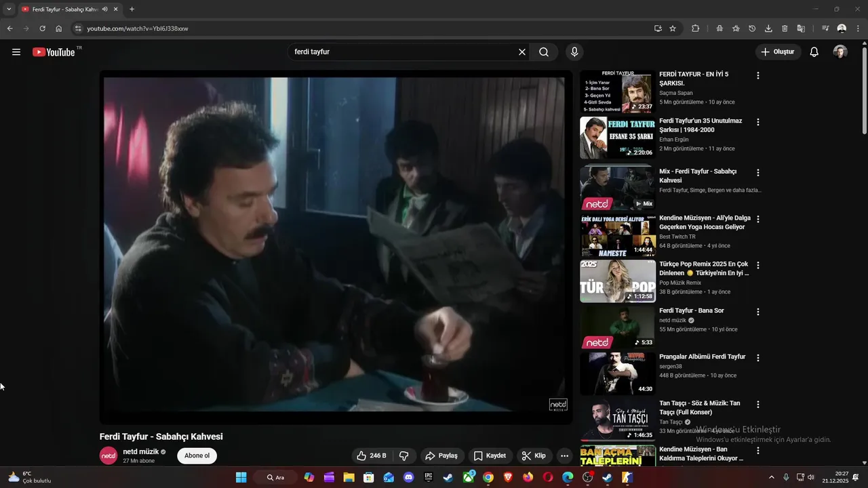Open Windows taskbar search 'Ara'
The width and height of the screenshot is (868, 488).
(275, 477)
